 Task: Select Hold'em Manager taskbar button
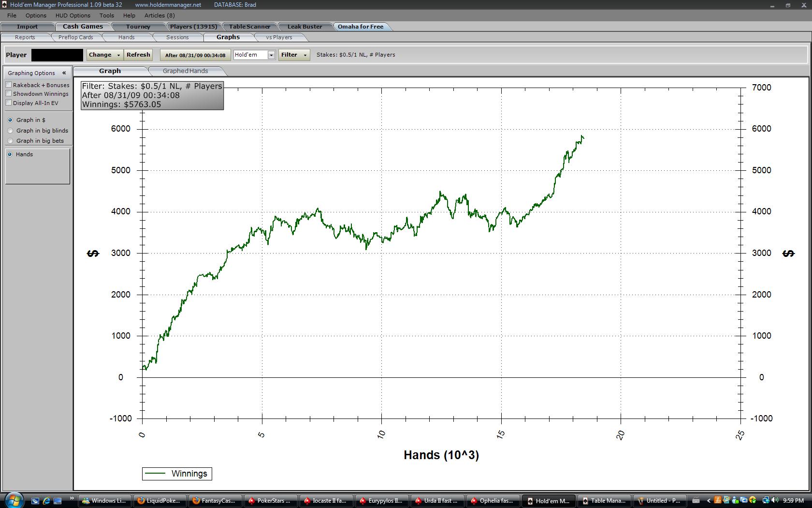click(548, 501)
